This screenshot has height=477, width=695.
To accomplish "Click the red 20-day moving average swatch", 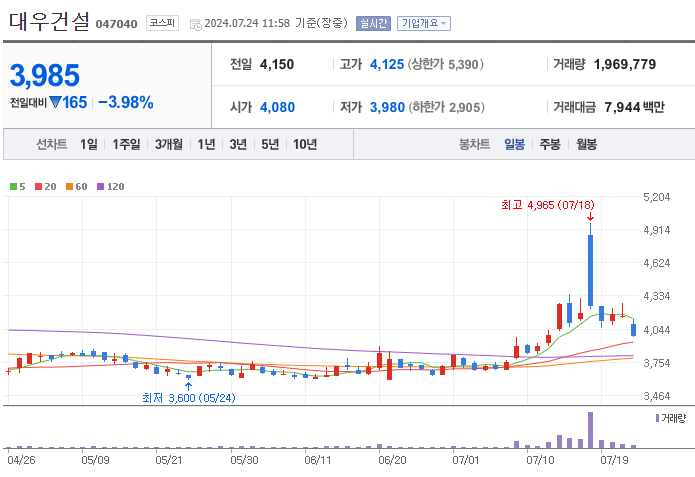I will coord(39,187).
